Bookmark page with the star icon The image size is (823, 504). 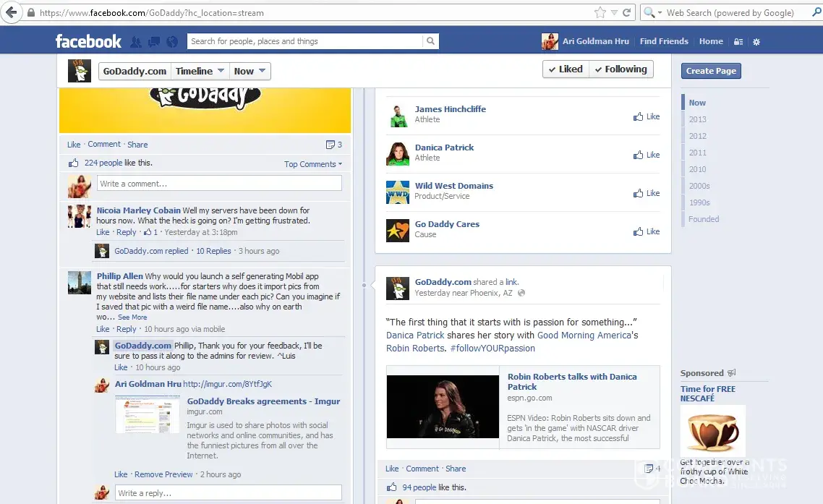(600, 12)
